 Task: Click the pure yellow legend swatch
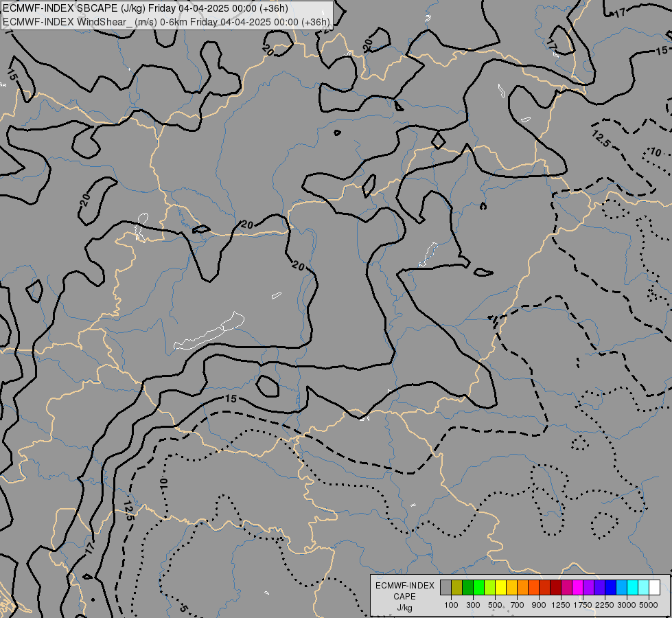coord(501,588)
